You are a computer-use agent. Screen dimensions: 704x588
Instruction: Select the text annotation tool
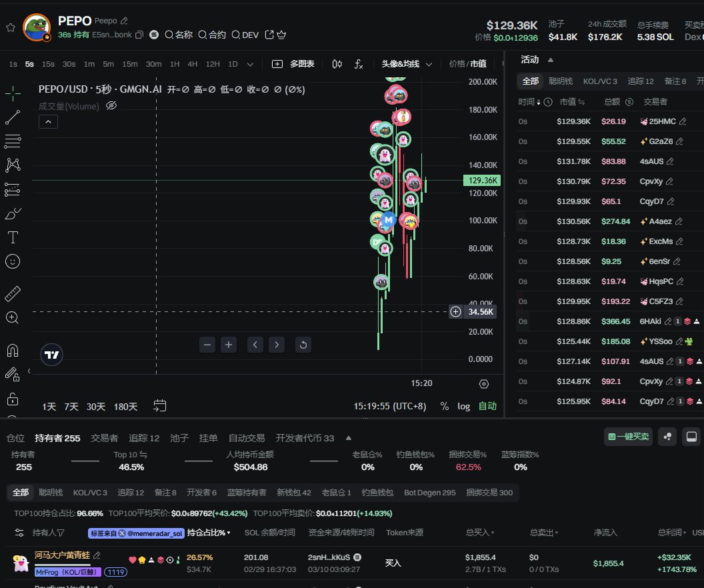coord(13,237)
